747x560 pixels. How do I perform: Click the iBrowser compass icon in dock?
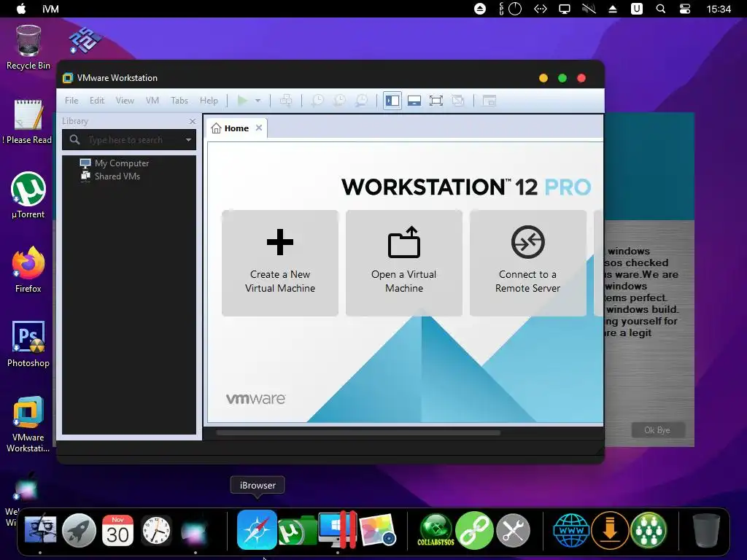[x=258, y=529]
